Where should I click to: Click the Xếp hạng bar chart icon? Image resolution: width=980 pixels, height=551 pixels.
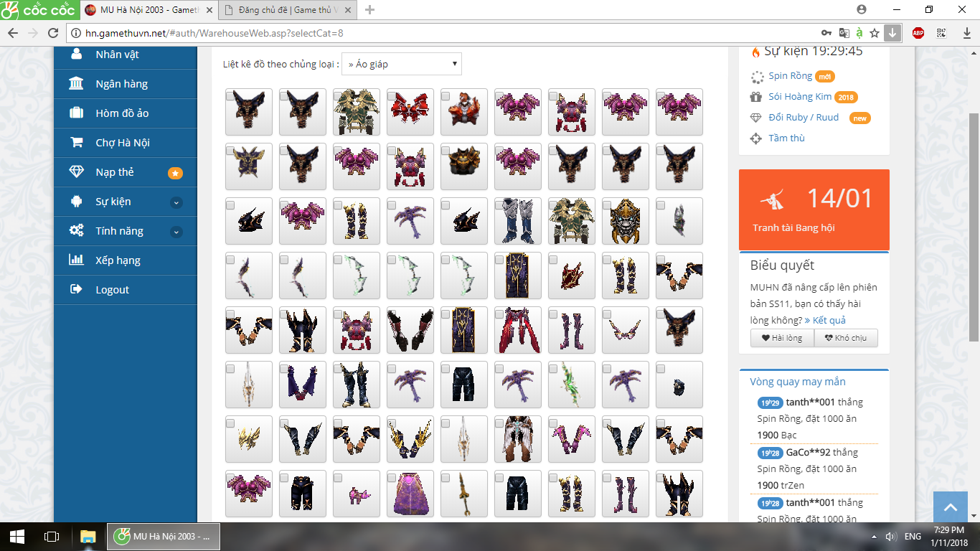click(76, 260)
